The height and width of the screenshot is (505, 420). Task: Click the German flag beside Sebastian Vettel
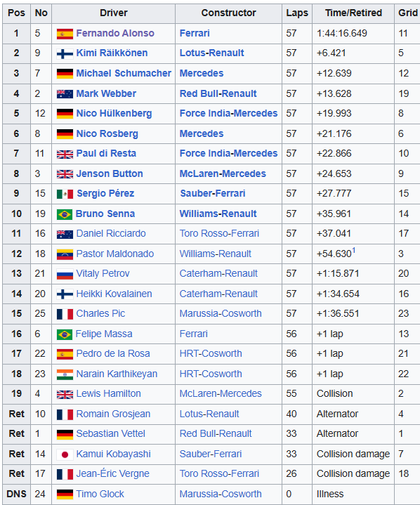pos(65,435)
